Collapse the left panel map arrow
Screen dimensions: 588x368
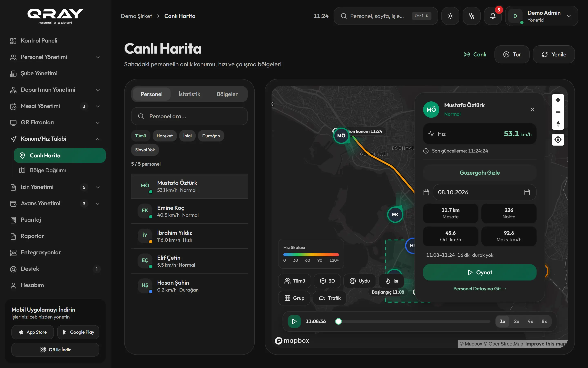coord(272,104)
